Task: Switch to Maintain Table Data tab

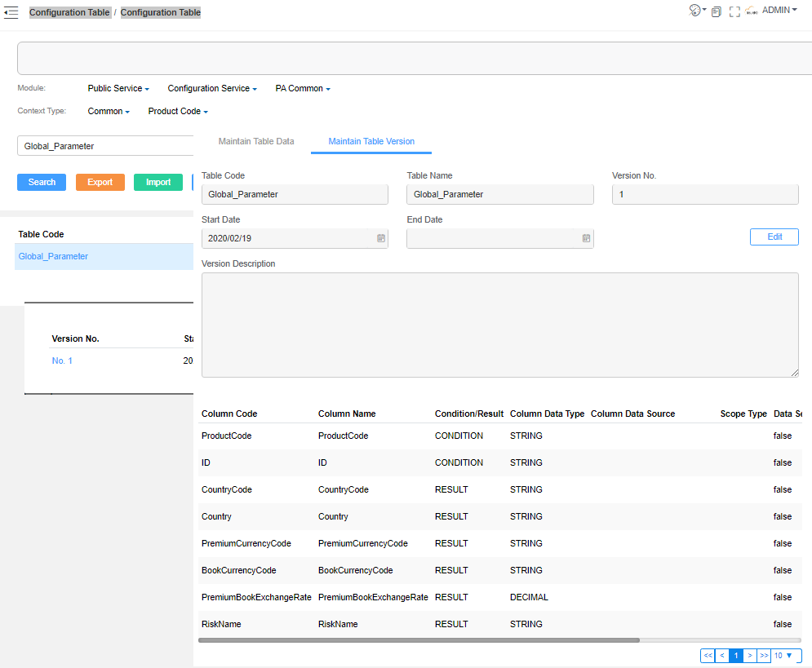Action: tap(256, 141)
